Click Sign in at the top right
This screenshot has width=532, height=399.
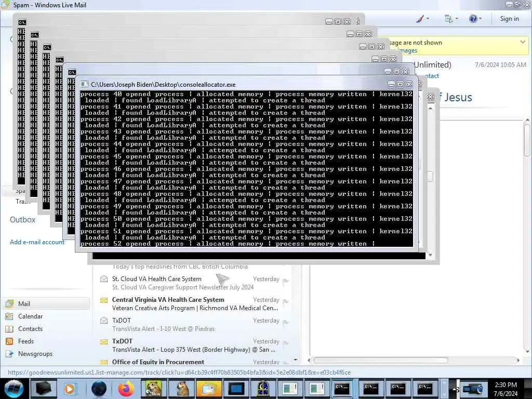click(x=509, y=19)
